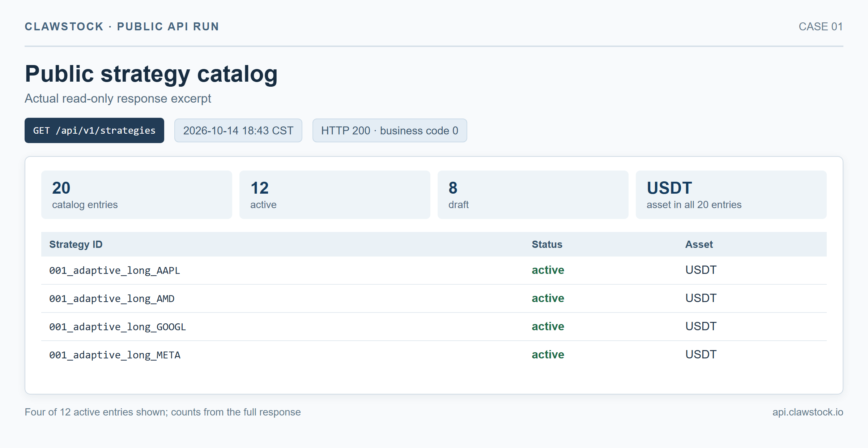Click the CLAWSTOCK · PUBLIC API RUN header
The image size is (868, 448).
coord(122,27)
